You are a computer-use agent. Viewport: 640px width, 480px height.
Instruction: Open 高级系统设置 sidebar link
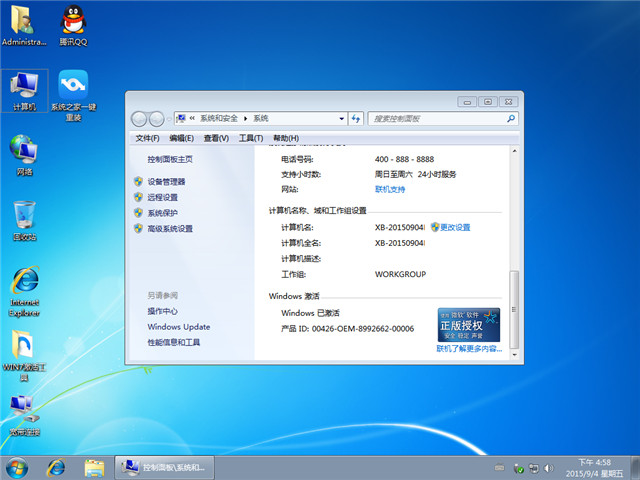click(170, 229)
